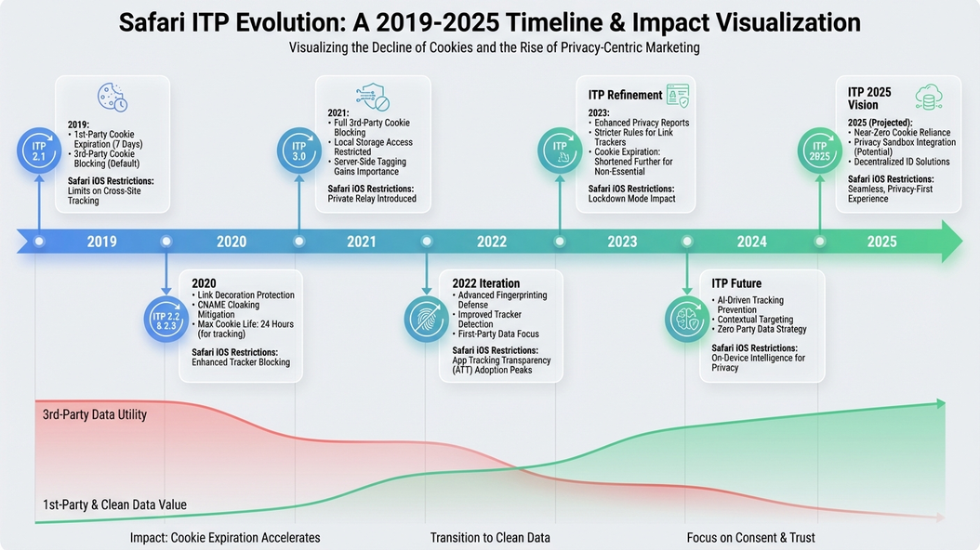Select the 2022 label on the timeline bar
Screen dimensions: 980x550
point(491,241)
